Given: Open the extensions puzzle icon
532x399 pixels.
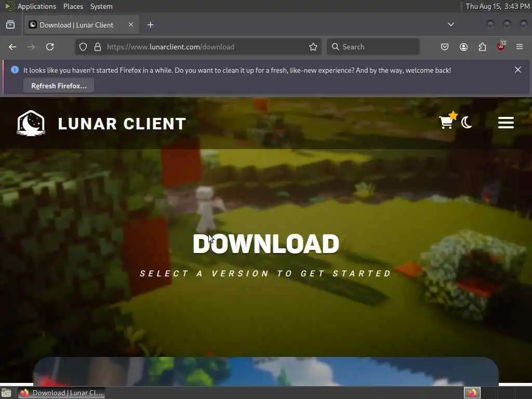Looking at the screenshot, I should (x=482, y=47).
